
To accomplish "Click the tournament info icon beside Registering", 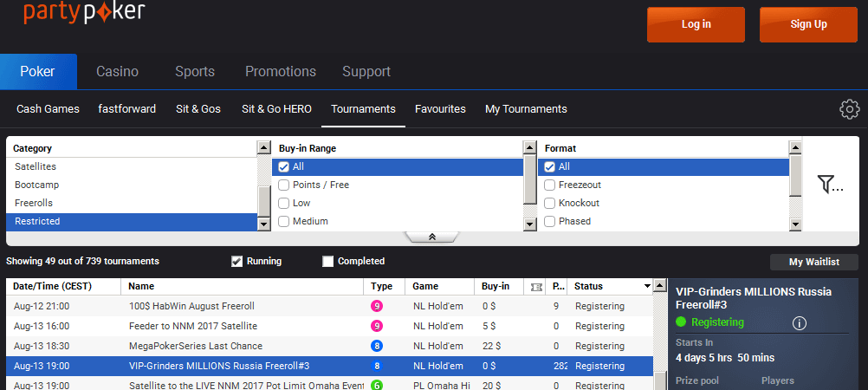I will pos(799,322).
